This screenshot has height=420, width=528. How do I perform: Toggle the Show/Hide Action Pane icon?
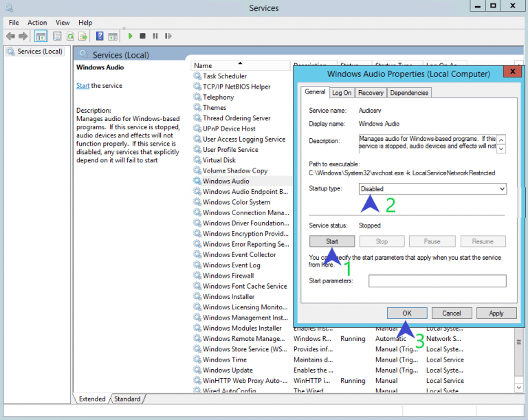(113, 36)
